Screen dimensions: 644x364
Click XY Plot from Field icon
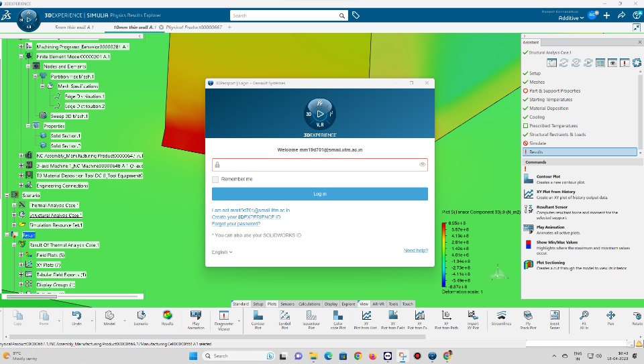pyautogui.click(x=393, y=315)
